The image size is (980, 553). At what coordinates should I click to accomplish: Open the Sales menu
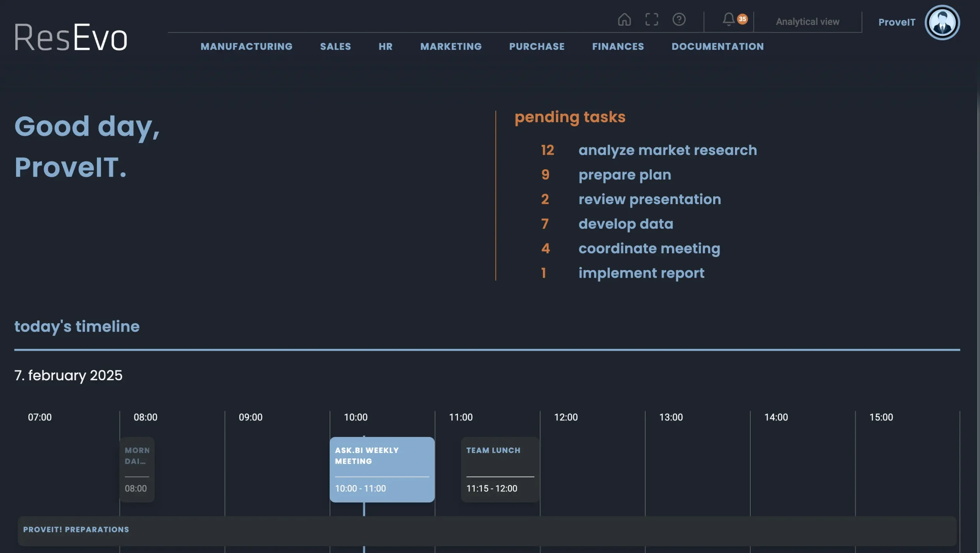pyautogui.click(x=335, y=46)
